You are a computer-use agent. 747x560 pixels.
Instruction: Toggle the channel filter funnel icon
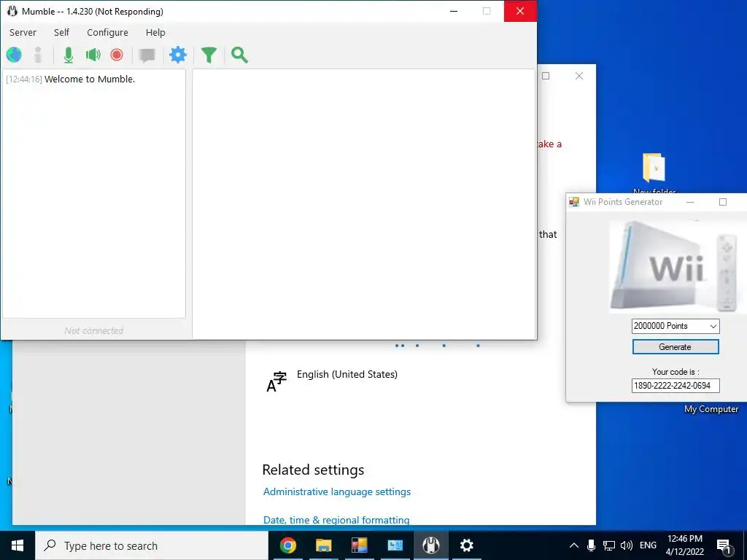(209, 55)
